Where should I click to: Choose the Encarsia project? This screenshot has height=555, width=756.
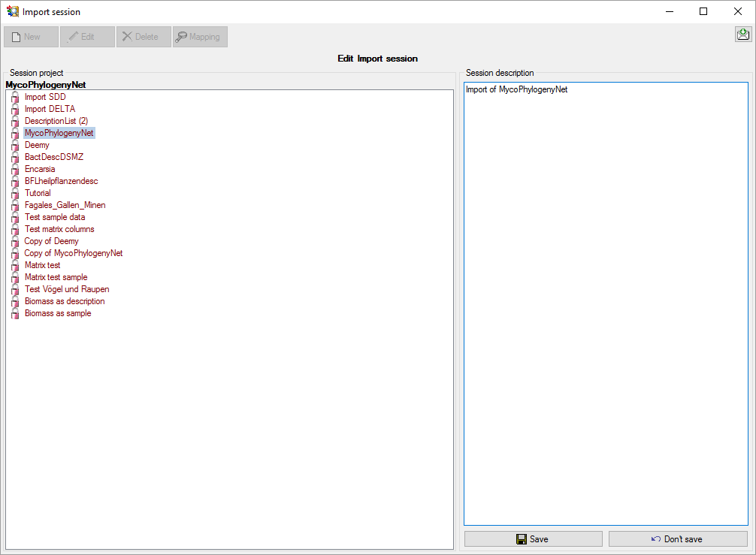click(x=40, y=169)
